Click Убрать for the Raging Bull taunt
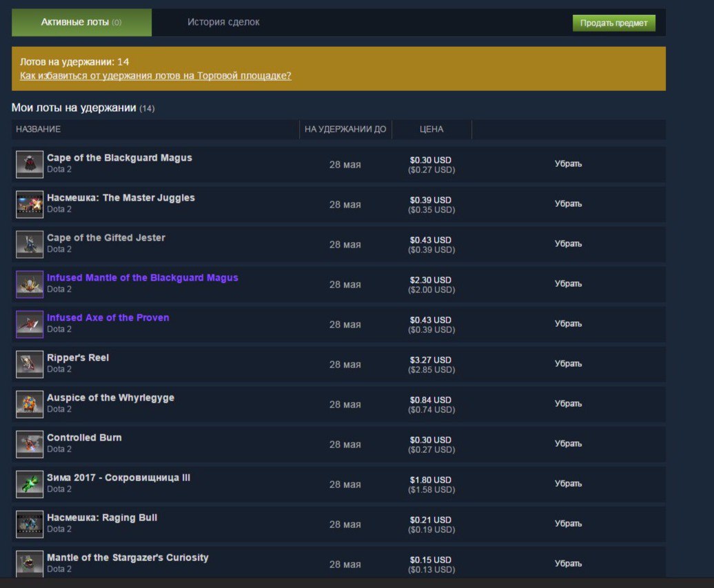The height and width of the screenshot is (588, 714). pos(568,524)
